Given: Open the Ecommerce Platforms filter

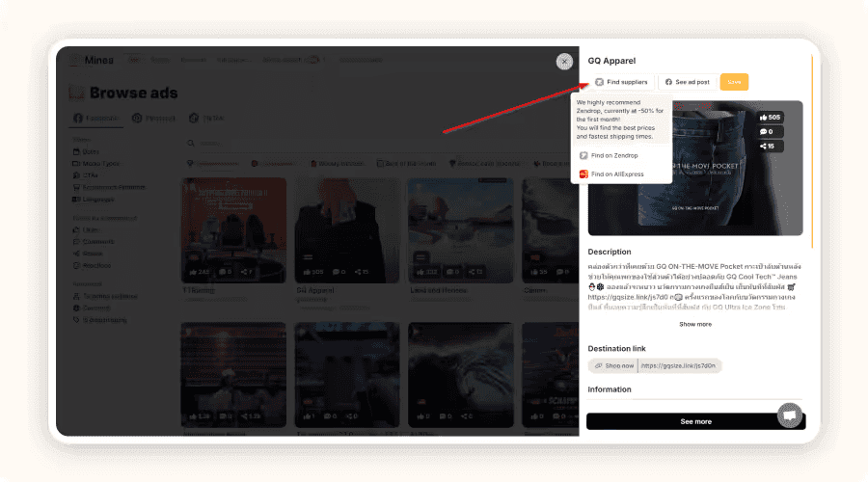Looking at the screenshot, I should (x=109, y=187).
